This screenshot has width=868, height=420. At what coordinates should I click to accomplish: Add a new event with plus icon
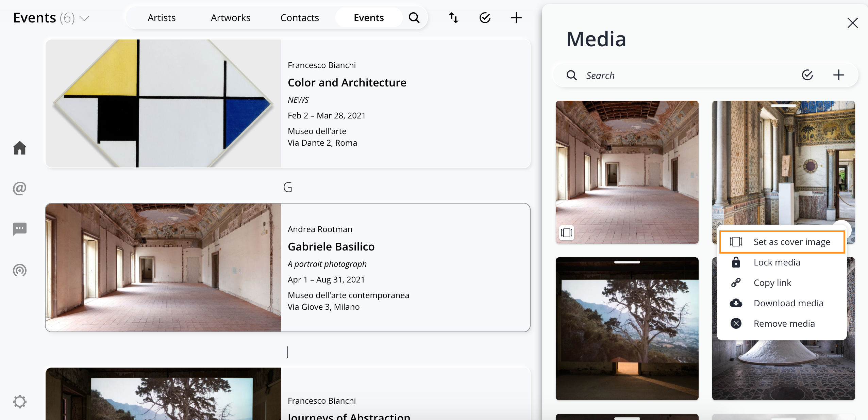(516, 18)
